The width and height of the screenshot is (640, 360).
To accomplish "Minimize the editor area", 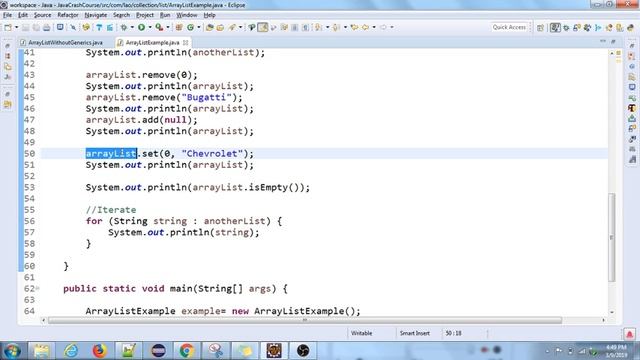I will click(x=603, y=41).
